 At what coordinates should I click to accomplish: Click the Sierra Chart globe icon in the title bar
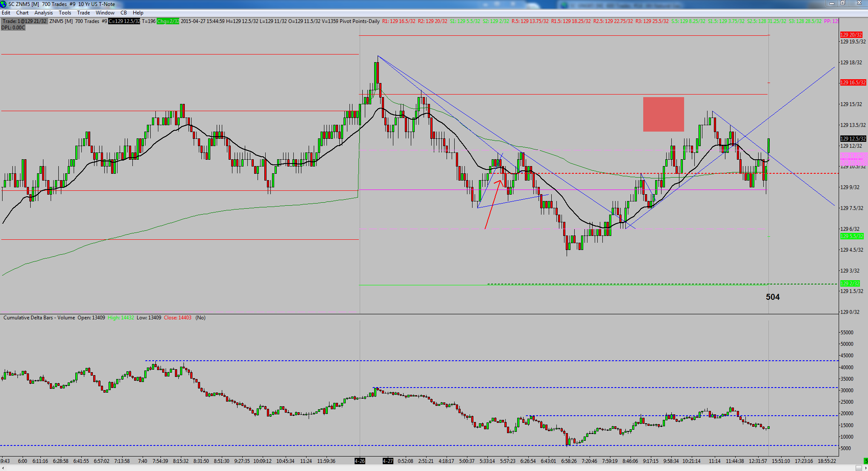3,4
